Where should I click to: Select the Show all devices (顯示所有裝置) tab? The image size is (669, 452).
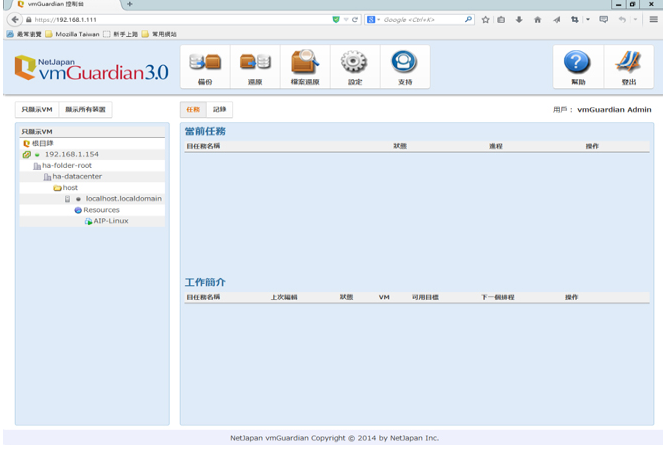point(85,110)
